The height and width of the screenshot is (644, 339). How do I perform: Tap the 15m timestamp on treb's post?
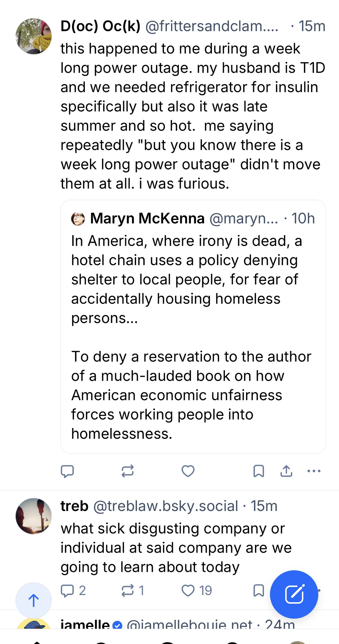point(264,506)
